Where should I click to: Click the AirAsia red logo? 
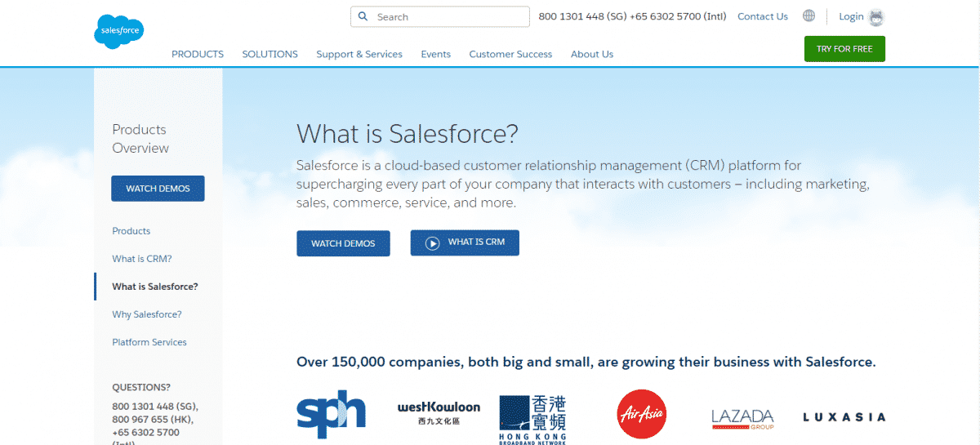642,414
